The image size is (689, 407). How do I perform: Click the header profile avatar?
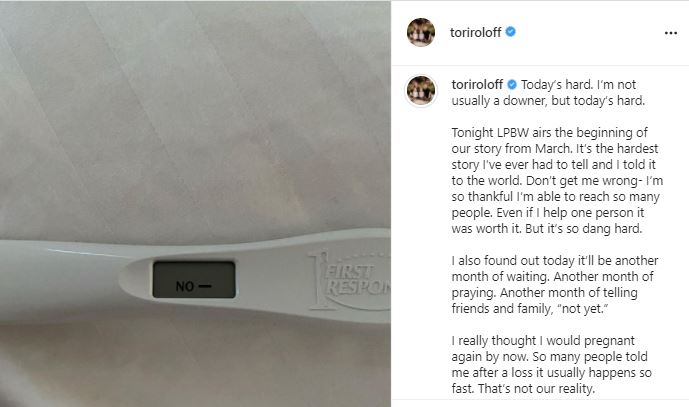click(421, 32)
